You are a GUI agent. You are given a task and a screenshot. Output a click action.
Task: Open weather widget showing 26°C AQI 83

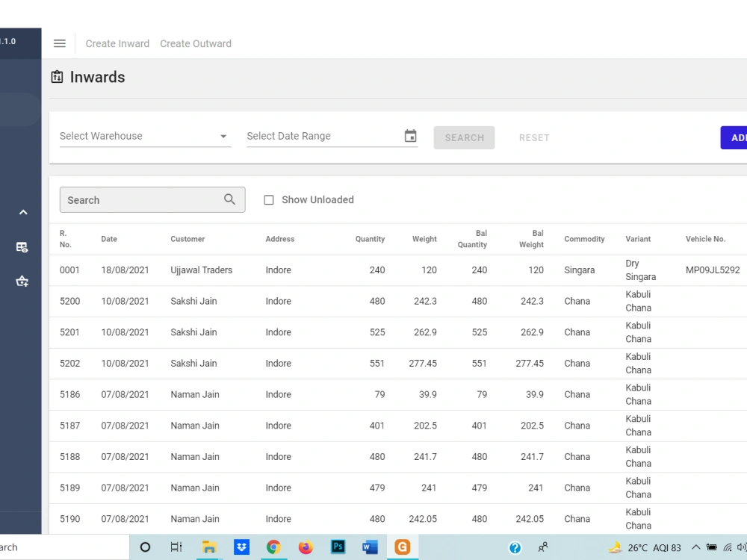tap(645, 547)
